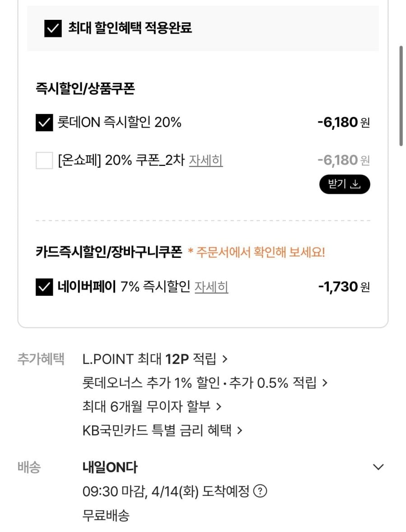Click the orange 주문서에서 확인해 보세요 notice

(256, 252)
